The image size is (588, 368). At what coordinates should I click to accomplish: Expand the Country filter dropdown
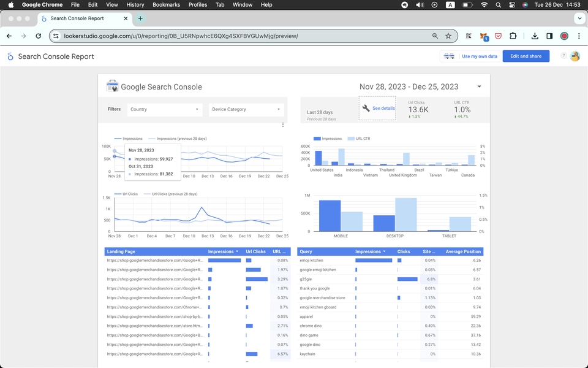click(165, 109)
